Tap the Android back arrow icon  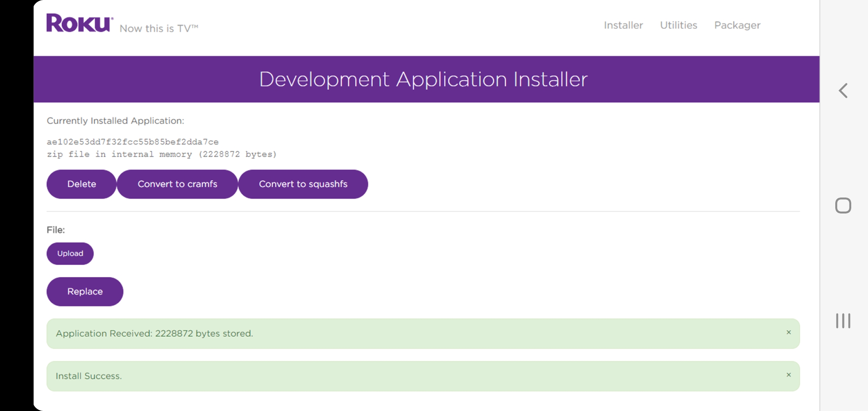(843, 91)
